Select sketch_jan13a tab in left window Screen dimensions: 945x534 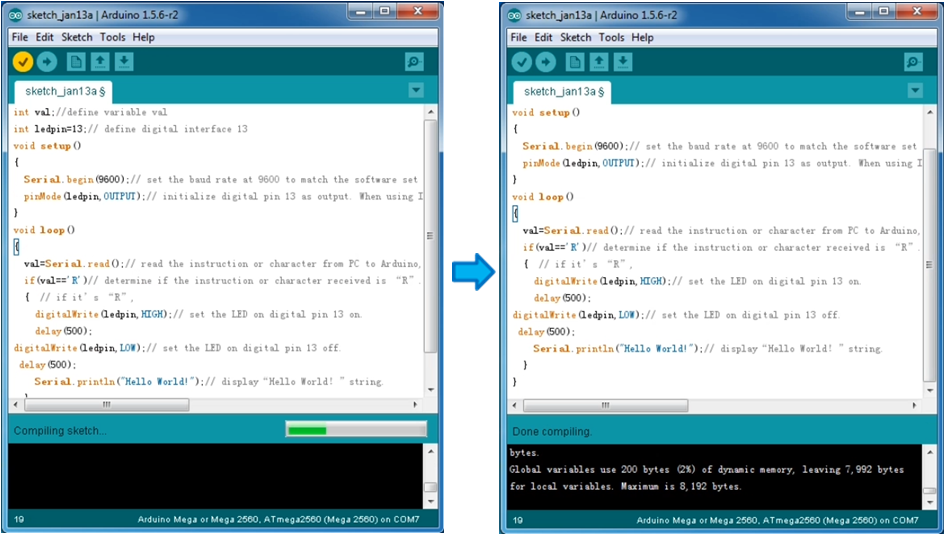coord(64,92)
